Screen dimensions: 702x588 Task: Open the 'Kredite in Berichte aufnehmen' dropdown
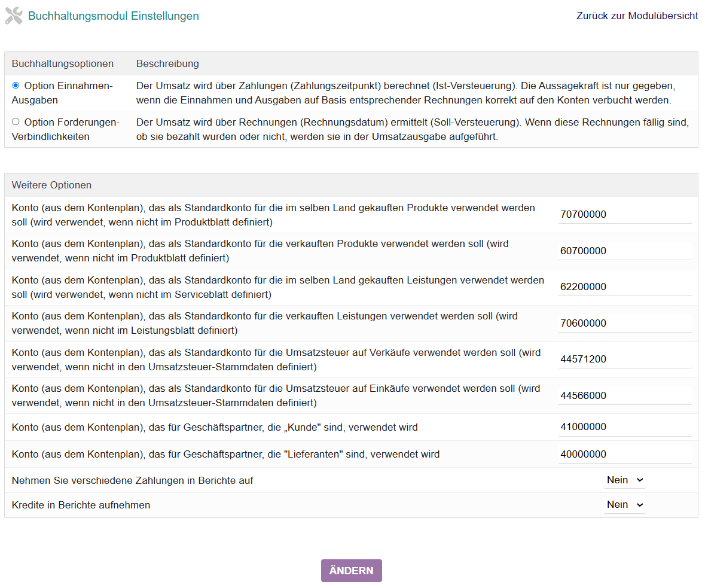click(624, 504)
